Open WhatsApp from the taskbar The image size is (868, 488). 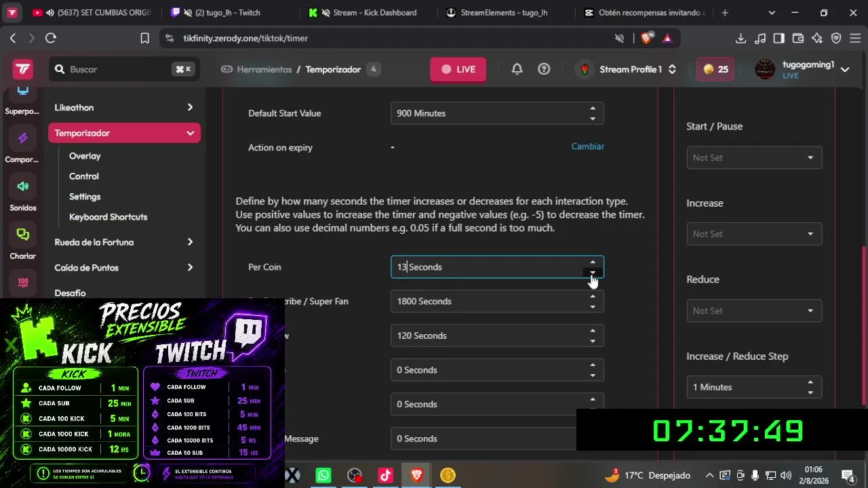(x=323, y=475)
